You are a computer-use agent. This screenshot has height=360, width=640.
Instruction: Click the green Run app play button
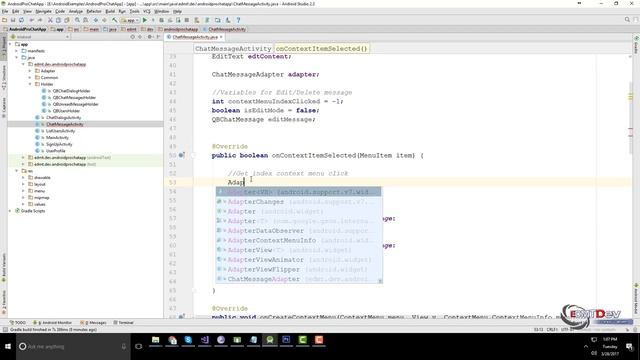[144, 20]
